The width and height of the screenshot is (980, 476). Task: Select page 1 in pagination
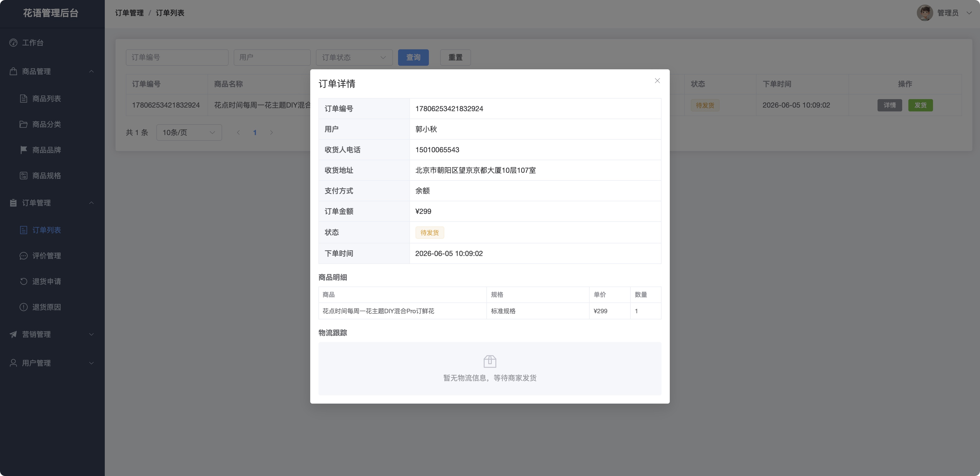(255, 132)
